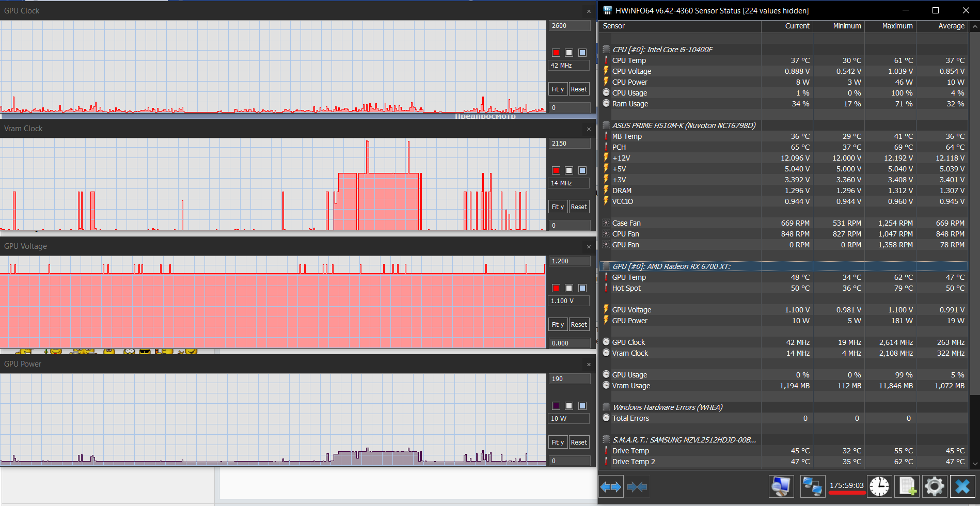Toggle the blue square option in Vram Clock graph

click(x=582, y=170)
